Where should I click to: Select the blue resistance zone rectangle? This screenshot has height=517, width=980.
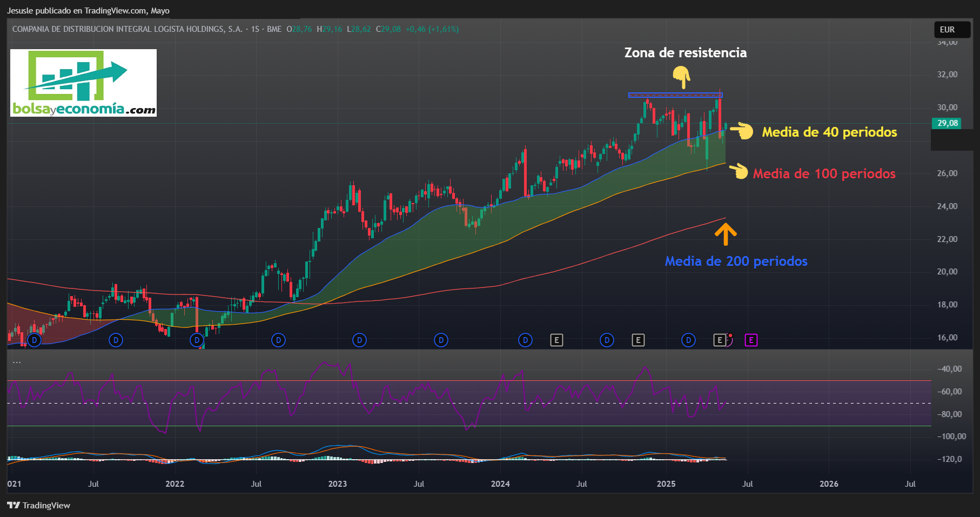point(675,96)
